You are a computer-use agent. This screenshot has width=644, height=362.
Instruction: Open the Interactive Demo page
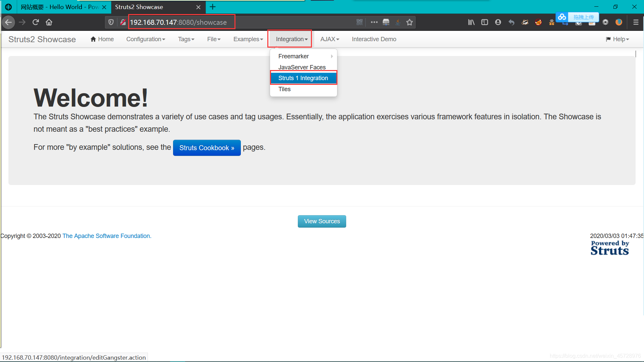pyautogui.click(x=374, y=39)
